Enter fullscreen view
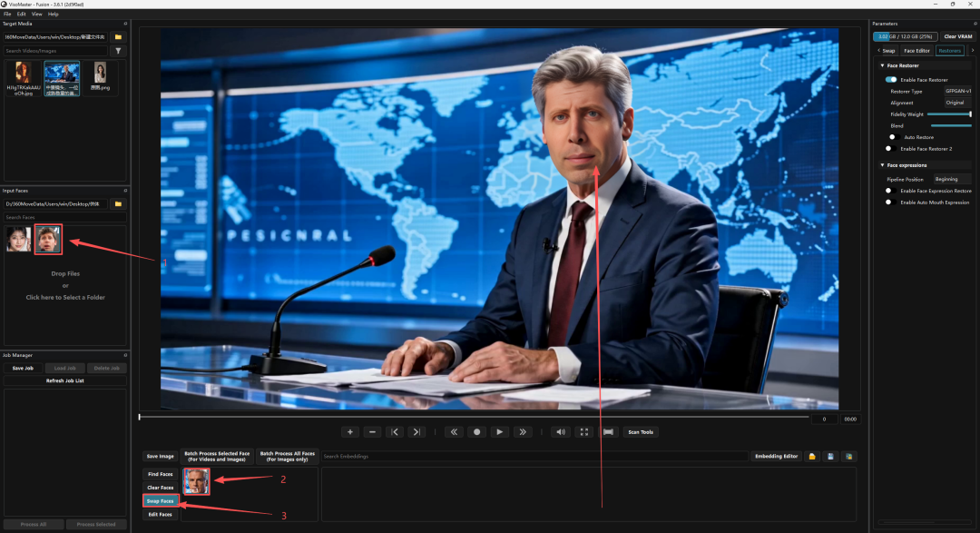 [x=584, y=431]
